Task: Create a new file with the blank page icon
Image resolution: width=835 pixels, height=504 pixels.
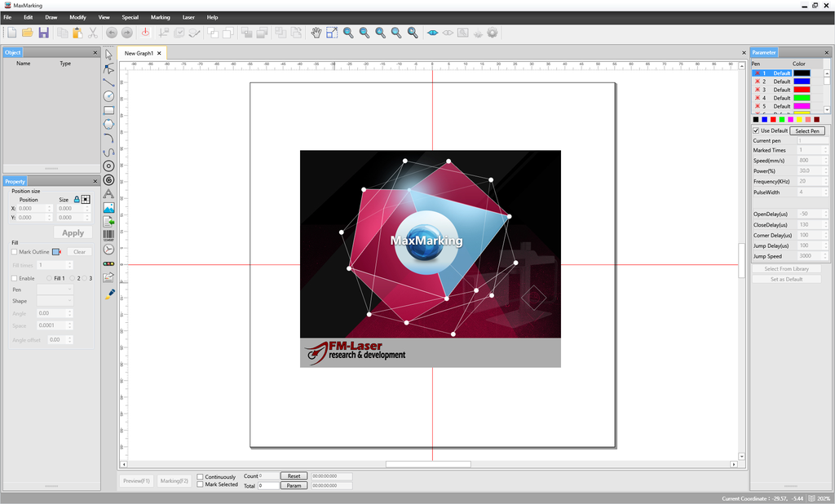Action: 11,33
